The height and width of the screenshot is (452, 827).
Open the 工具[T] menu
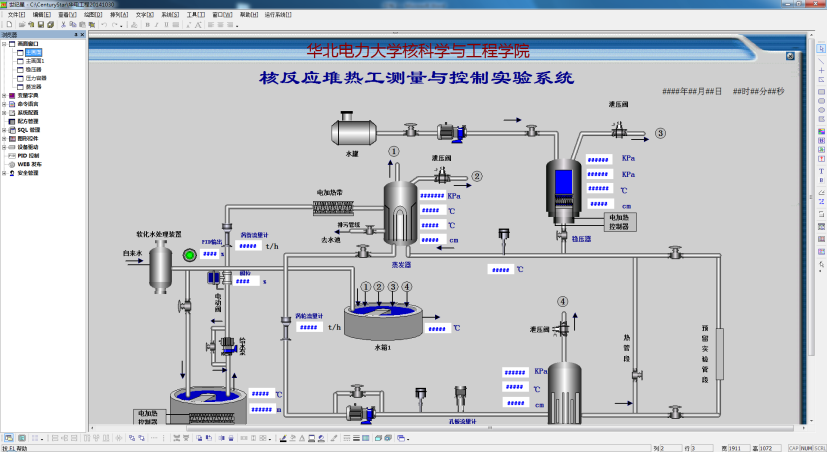[x=196, y=15]
